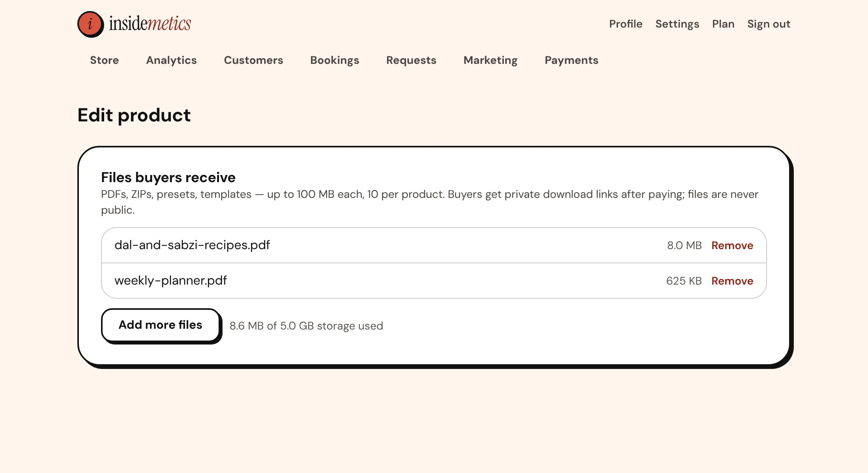Click the insidemetics wordmark
The image size is (868, 473).
pyautogui.click(x=150, y=24)
